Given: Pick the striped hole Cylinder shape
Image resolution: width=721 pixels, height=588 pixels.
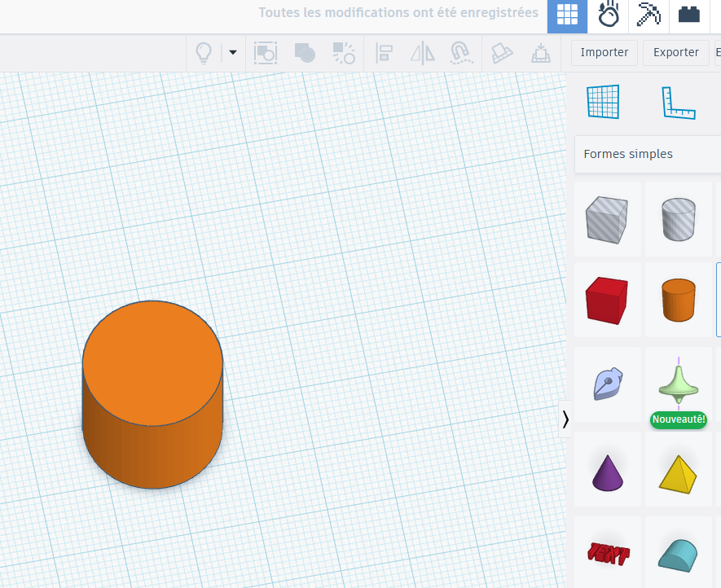Looking at the screenshot, I should pyautogui.click(x=679, y=219).
